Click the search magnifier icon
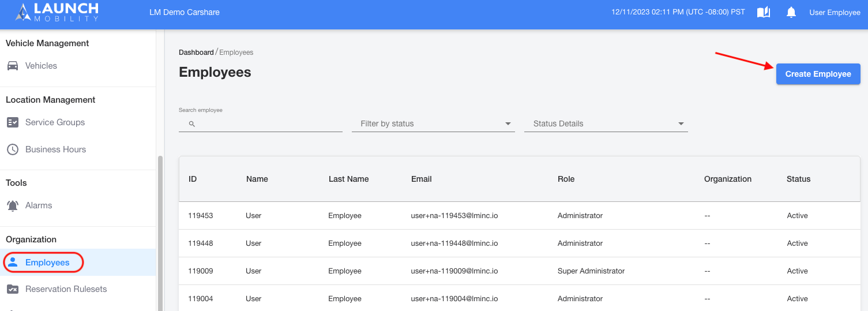 (192, 124)
